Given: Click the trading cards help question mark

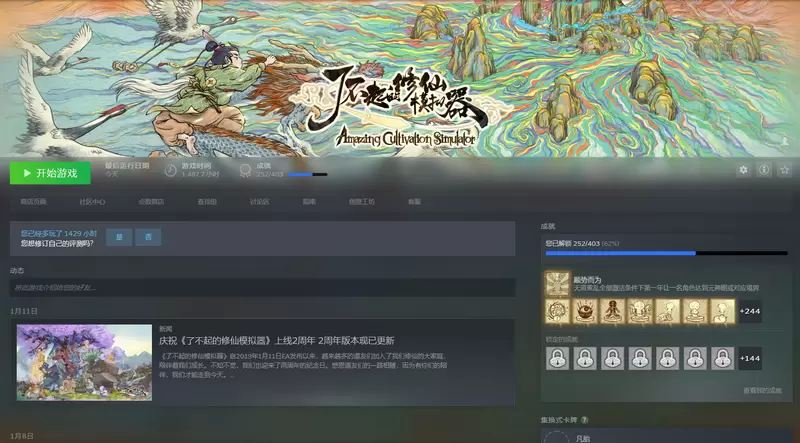Looking at the screenshot, I should point(584,420).
